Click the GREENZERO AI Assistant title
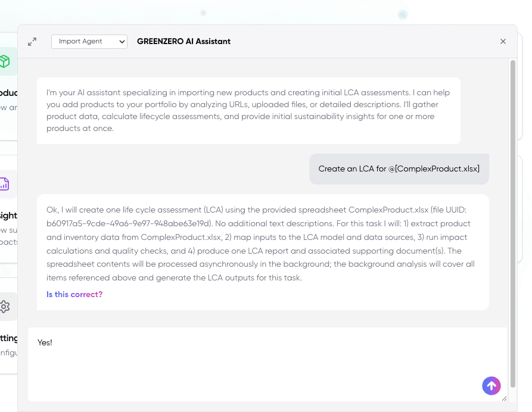The width and height of the screenshot is (532, 412). coord(183,41)
